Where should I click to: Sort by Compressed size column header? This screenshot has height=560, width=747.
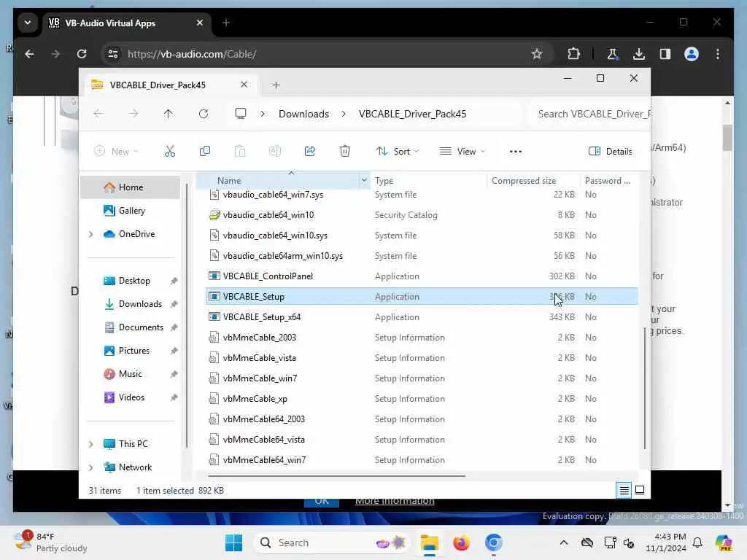[533, 181]
